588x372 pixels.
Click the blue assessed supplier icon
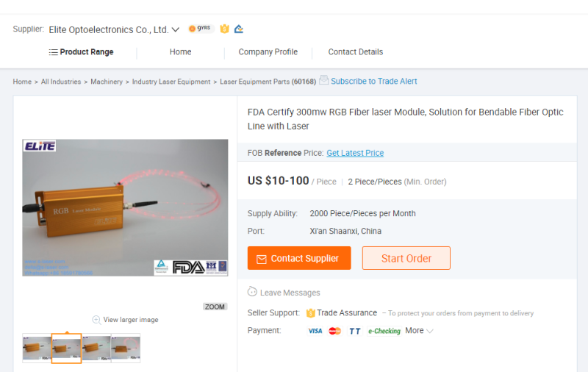tap(238, 29)
